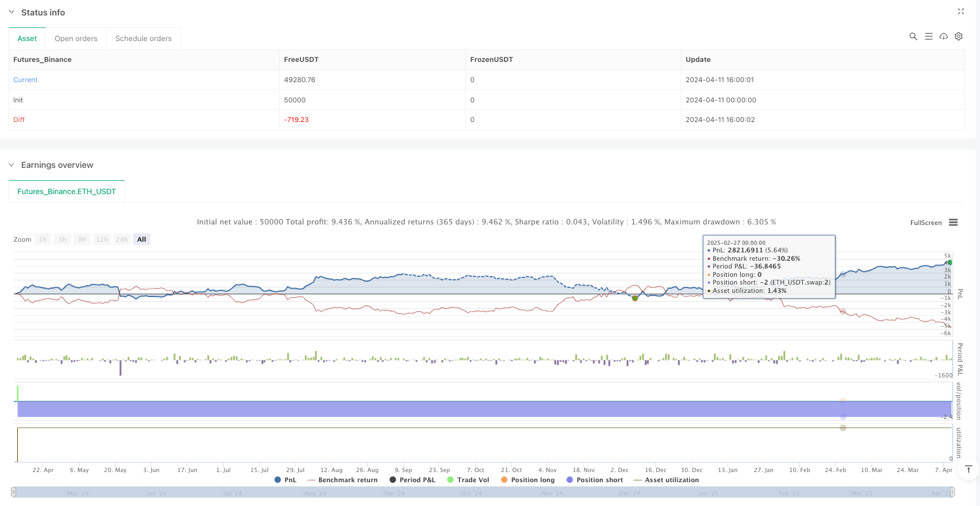Open the chart hamburger menu icon
The width and height of the screenshot is (980, 506).
(953, 223)
